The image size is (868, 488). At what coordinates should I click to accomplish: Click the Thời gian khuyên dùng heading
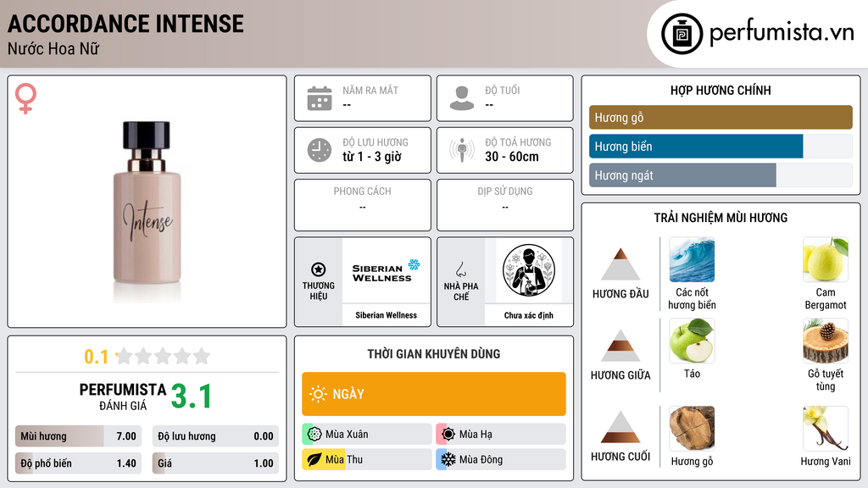[433, 353]
